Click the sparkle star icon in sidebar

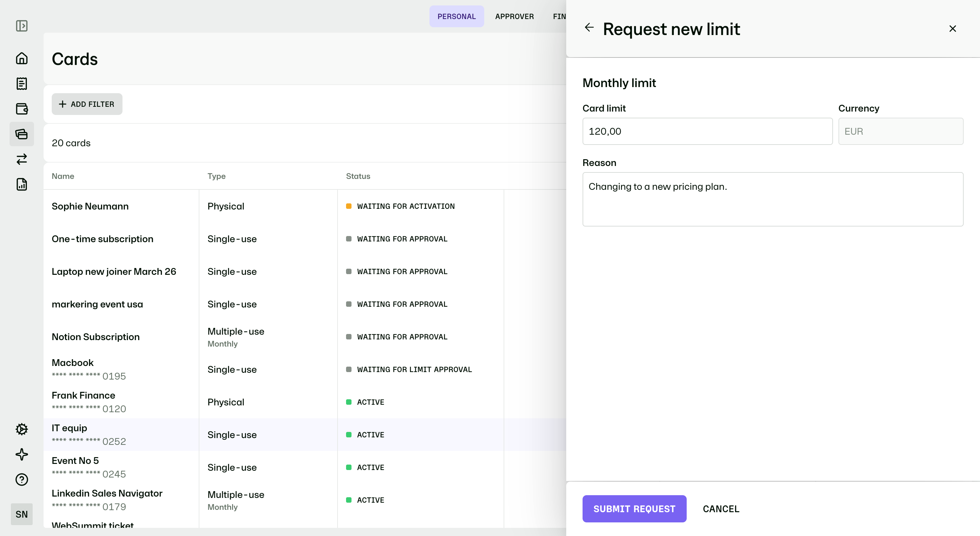click(x=22, y=454)
